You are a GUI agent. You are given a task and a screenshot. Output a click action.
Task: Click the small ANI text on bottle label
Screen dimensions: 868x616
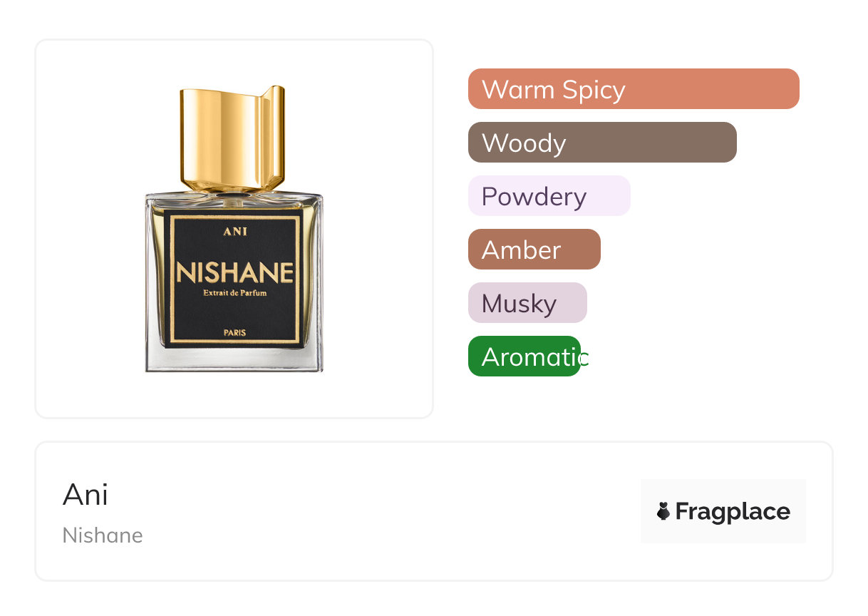tap(234, 231)
